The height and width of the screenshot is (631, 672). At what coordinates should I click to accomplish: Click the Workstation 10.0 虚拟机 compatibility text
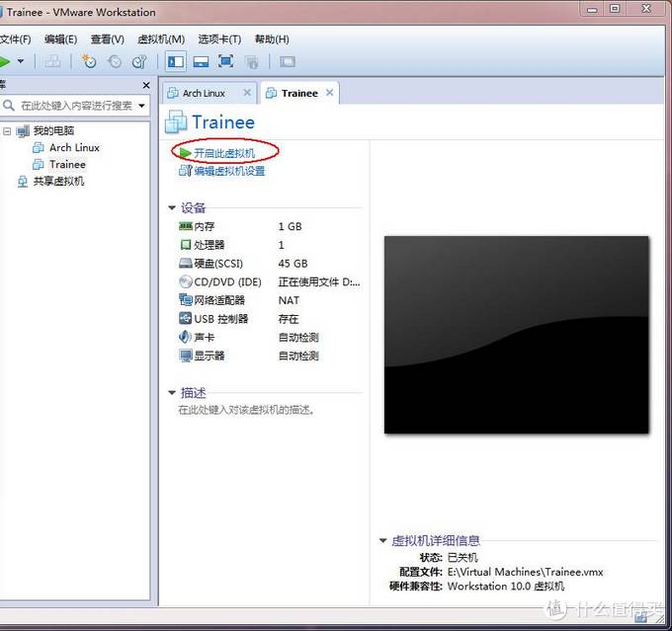click(x=506, y=586)
